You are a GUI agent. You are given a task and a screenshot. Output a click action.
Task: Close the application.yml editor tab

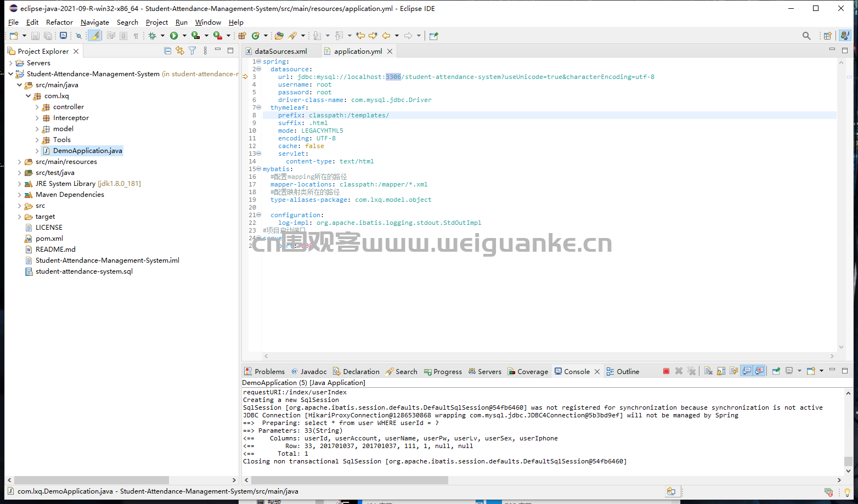pos(390,51)
